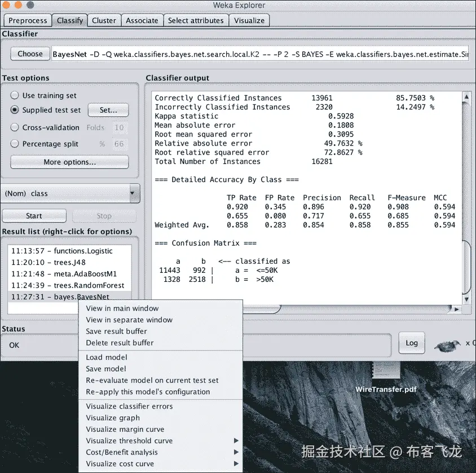
Task: Expand the "Visualize threshold curve" submenu
Action: tap(129, 440)
